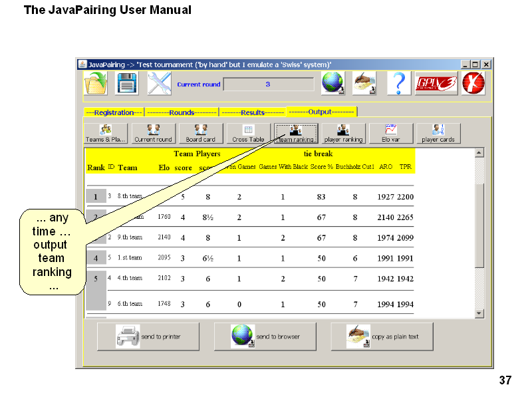The height and width of the screenshot is (399, 532).
Task: Show Teams & Players output
Action: click(x=106, y=134)
